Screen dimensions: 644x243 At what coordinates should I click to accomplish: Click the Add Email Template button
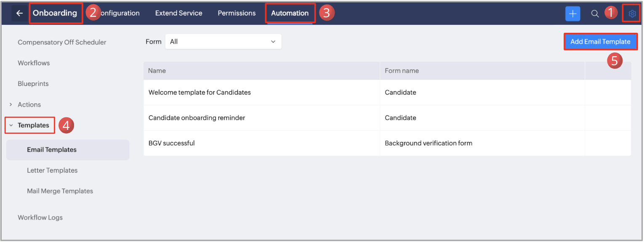coord(600,42)
